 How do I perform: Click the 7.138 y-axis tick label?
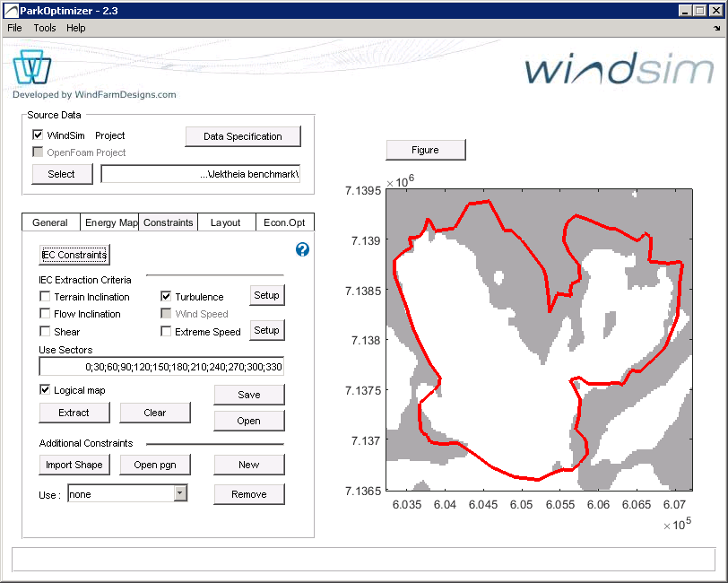point(366,341)
